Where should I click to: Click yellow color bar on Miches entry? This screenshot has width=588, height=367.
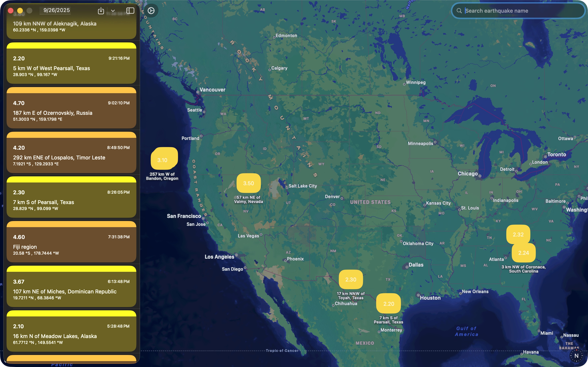[71, 269]
